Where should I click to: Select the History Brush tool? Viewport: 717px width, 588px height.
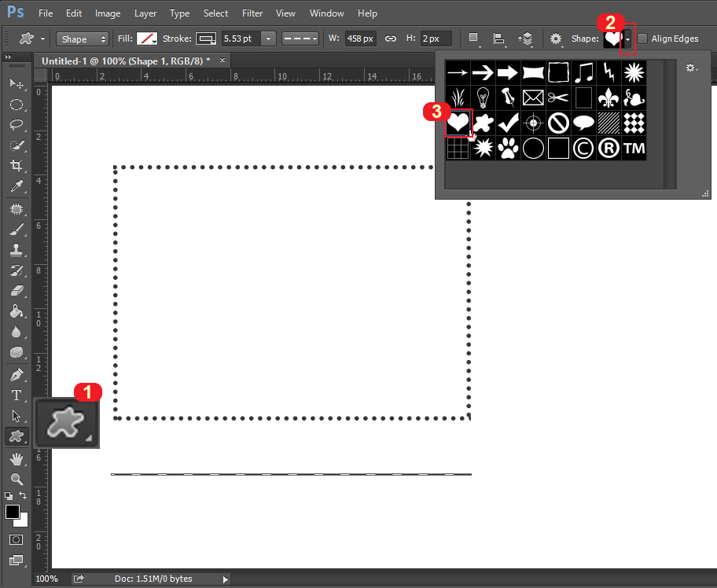coord(17,270)
